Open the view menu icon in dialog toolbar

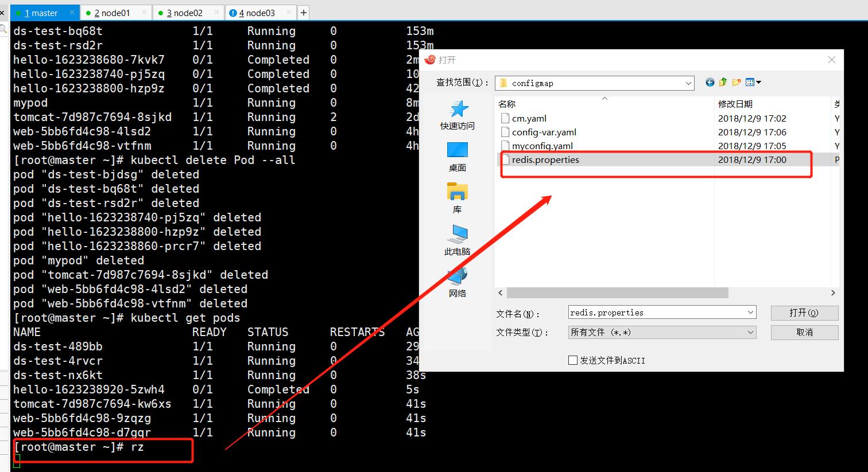point(753,83)
